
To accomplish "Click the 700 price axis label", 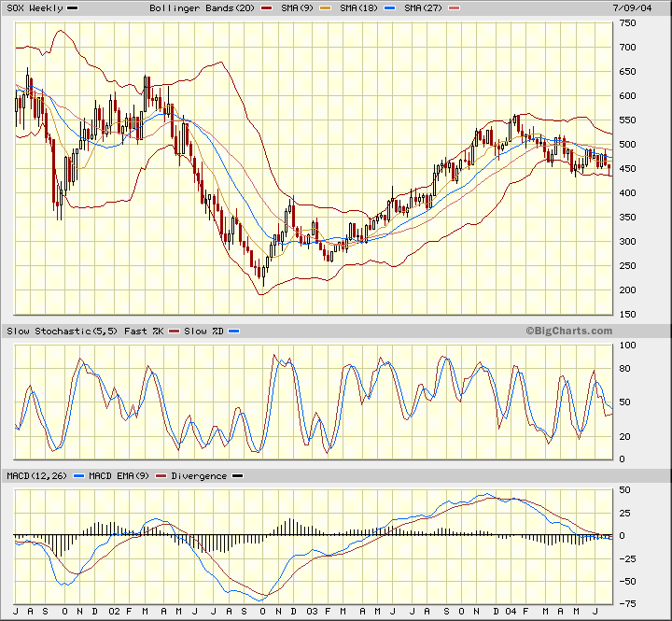I will 627,48.
